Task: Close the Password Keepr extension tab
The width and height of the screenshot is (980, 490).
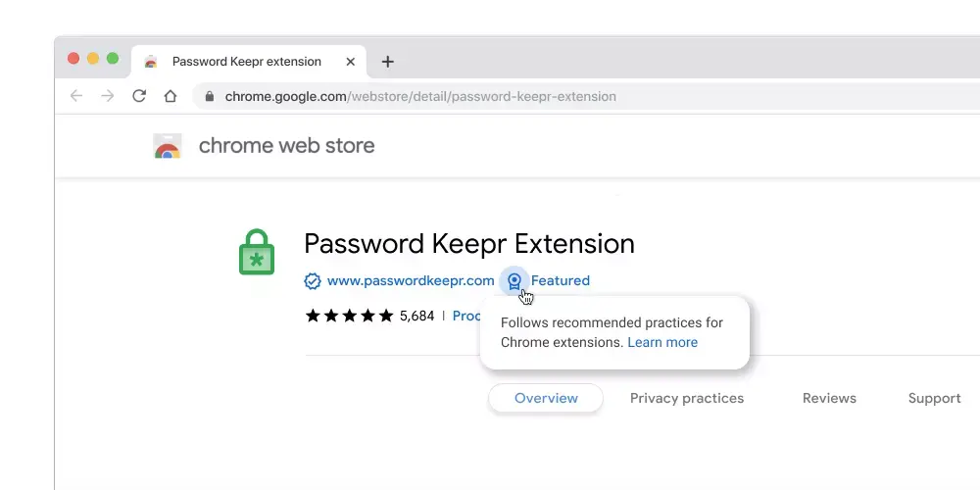Action: [x=350, y=61]
